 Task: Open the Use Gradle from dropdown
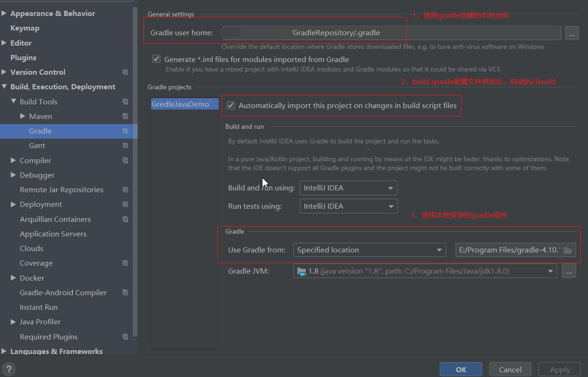369,250
